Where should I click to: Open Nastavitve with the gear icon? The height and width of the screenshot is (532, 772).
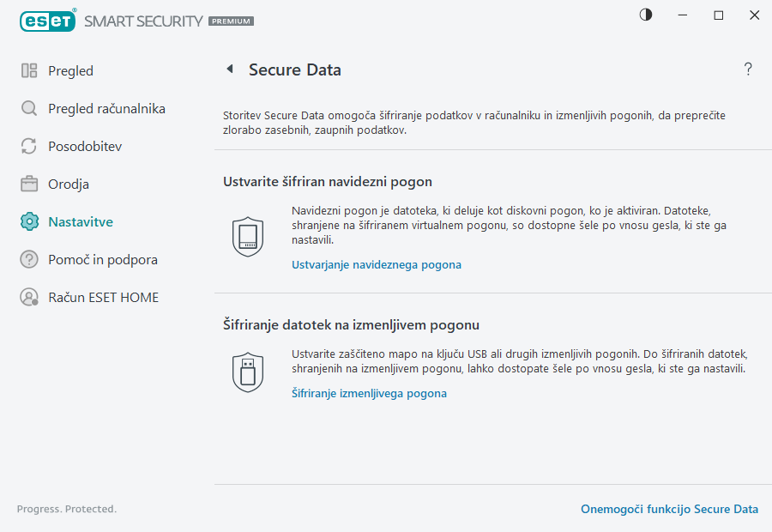[x=28, y=221]
